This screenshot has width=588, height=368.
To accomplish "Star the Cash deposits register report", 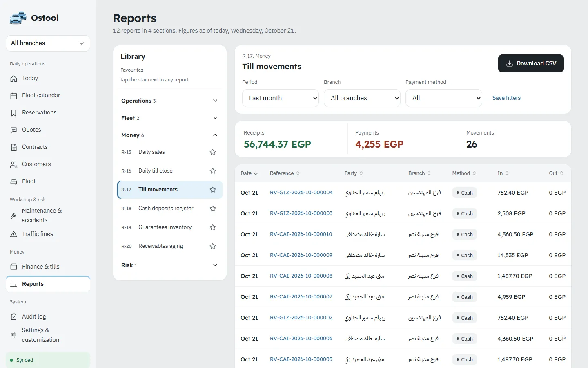I will pyautogui.click(x=213, y=209).
